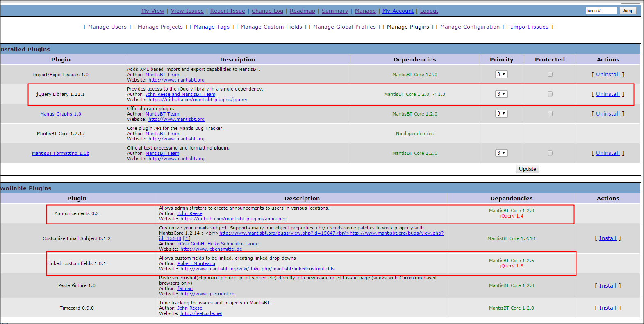The height and width of the screenshot is (324, 644).
Task: Open priority dropdown for MantisBT Formatting
Action: click(x=501, y=153)
